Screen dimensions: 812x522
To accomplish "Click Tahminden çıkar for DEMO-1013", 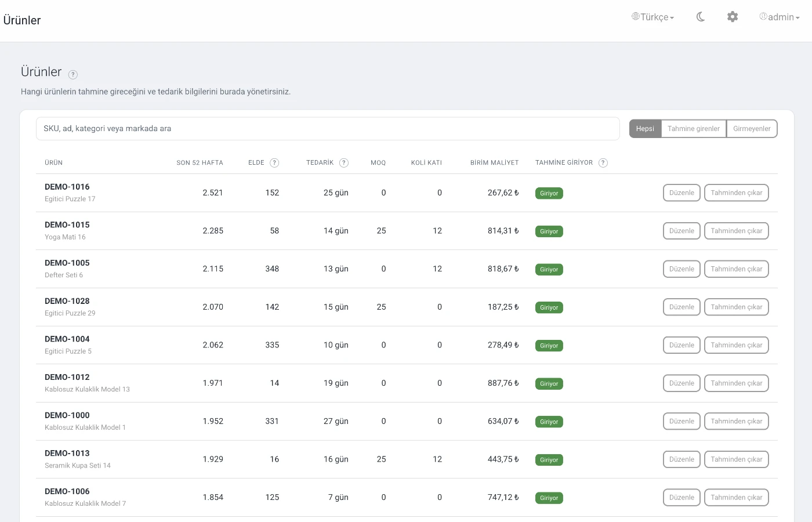I will (x=737, y=459).
